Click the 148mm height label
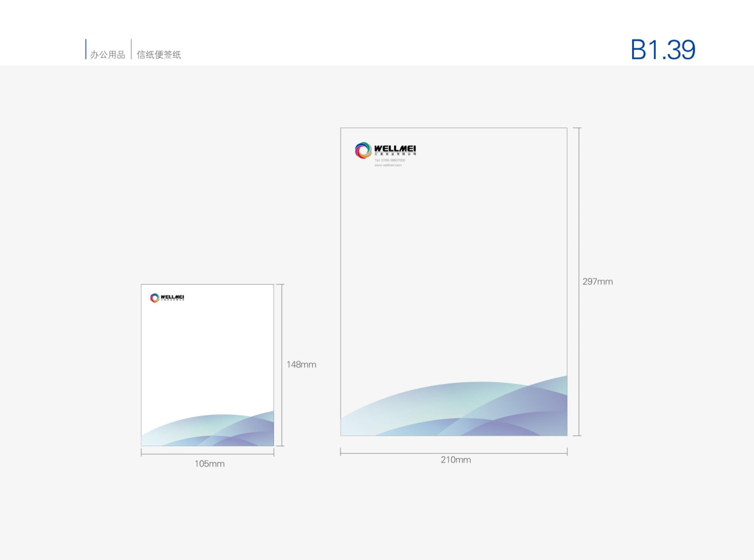Image resolution: width=754 pixels, height=560 pixels. click(302, 365)
